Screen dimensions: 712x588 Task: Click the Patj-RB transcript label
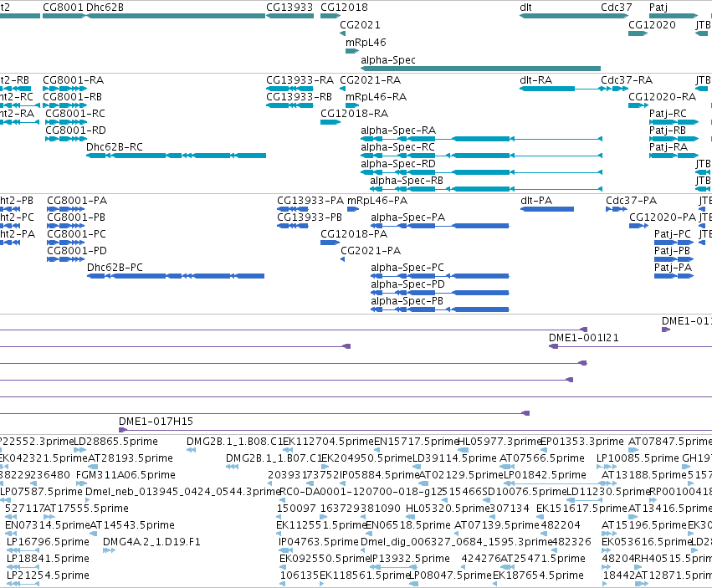click(x=668, y=130)
